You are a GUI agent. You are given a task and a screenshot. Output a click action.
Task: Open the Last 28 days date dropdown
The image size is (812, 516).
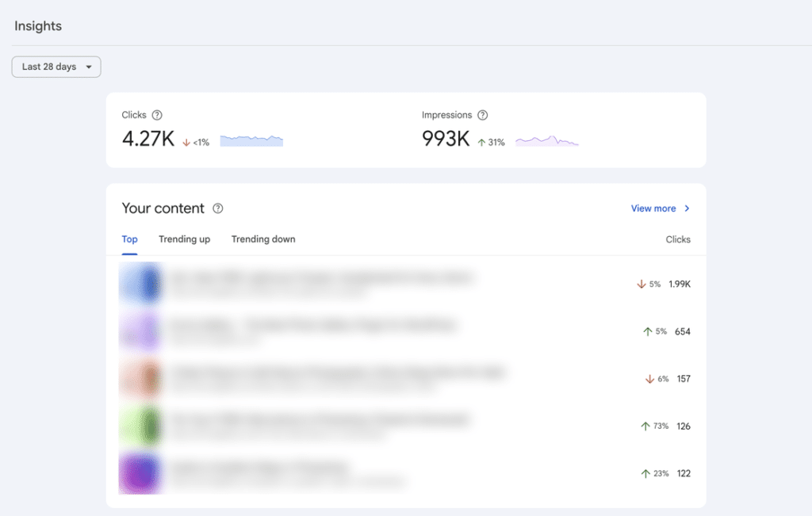(x=56, y=67)
